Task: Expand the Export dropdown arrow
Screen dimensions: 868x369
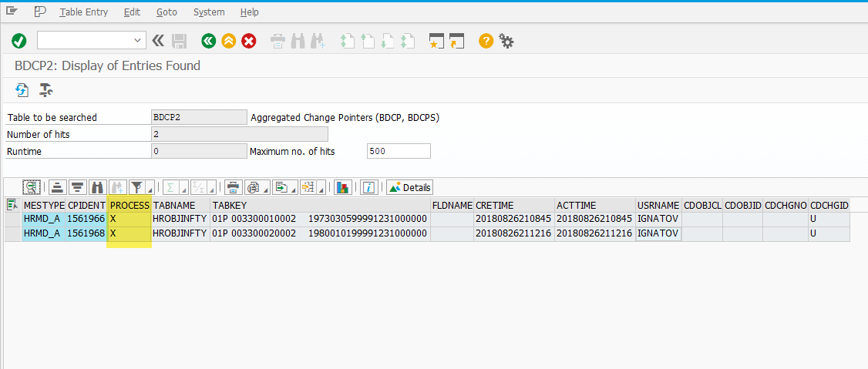Action: click(x=294, y=187)
